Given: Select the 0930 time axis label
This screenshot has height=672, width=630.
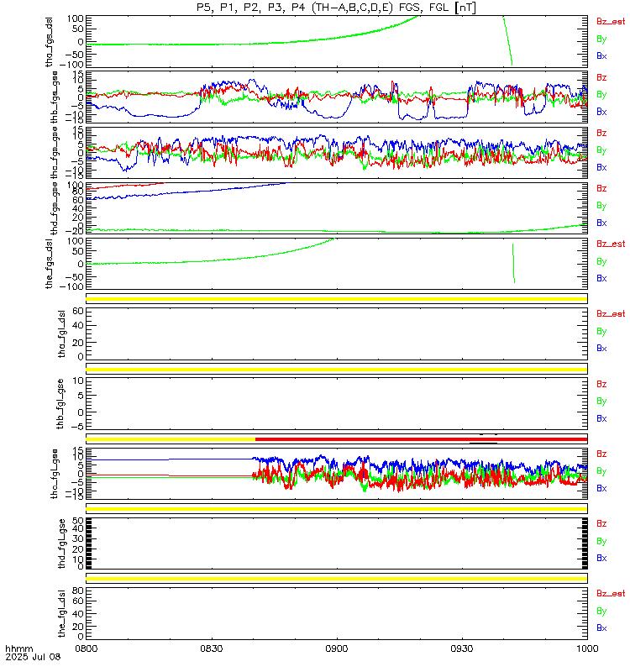Looking at the screenshot, I should 461,648.
